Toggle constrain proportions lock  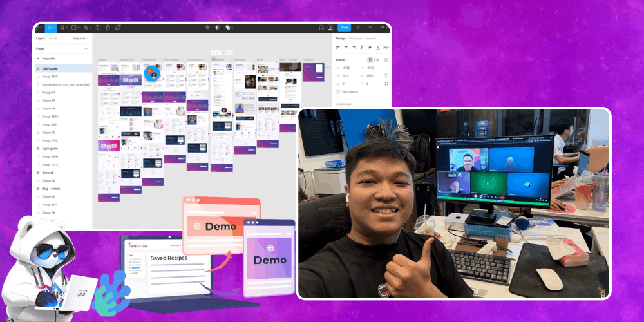pyautogui.click(x=386, y=75)
